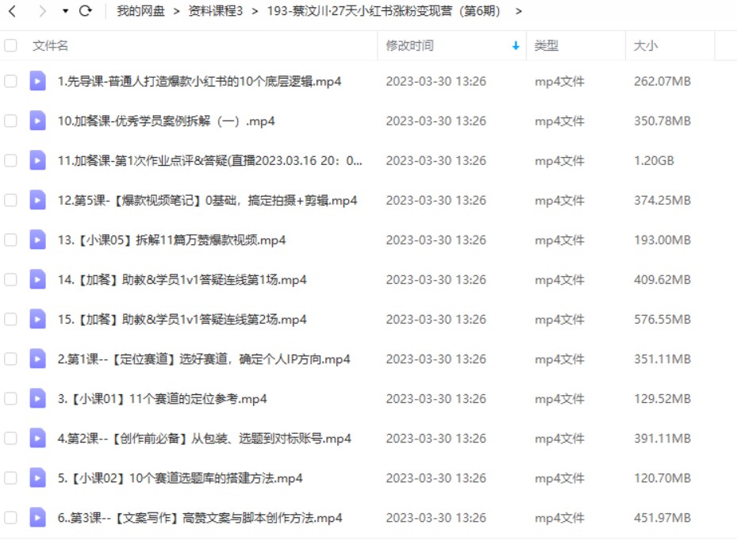Sort by 修改时间 column header
Screen dimensions: 737x560
pyautogui.click(x=410, y=45)
